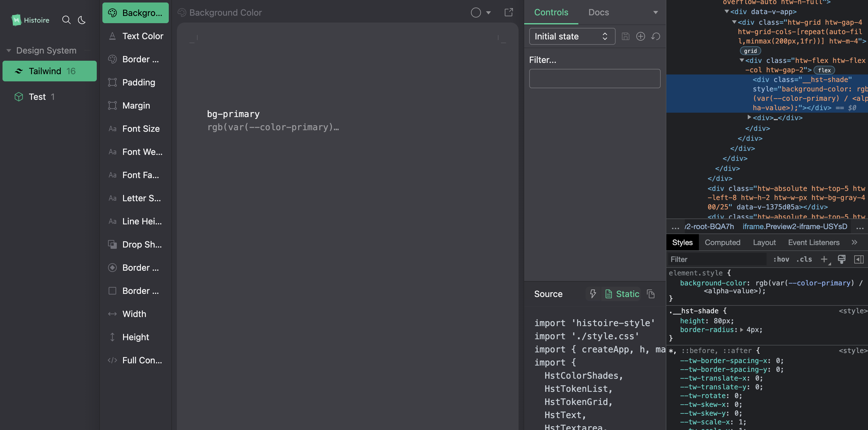Open the story in a new window
Screen dimensions: 868x430
[x=509, y=13]
